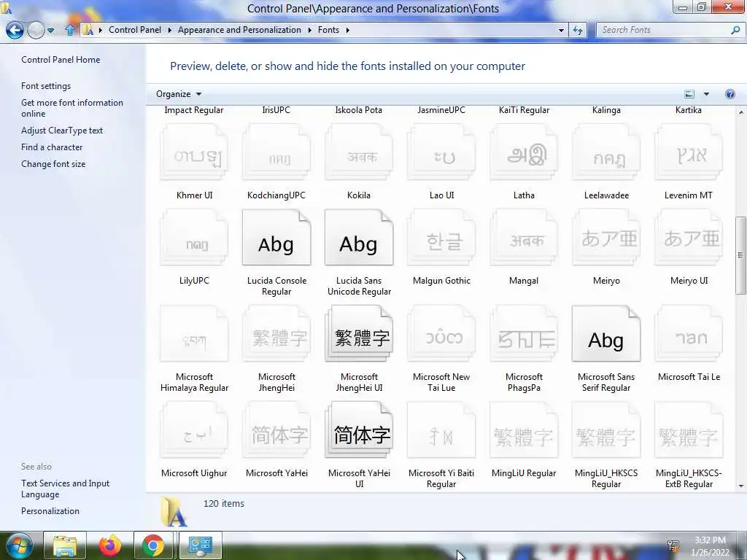Open Change font size link
Viewport: 747px width, 560px height.
pyautogui.click(x=53, y=164)
